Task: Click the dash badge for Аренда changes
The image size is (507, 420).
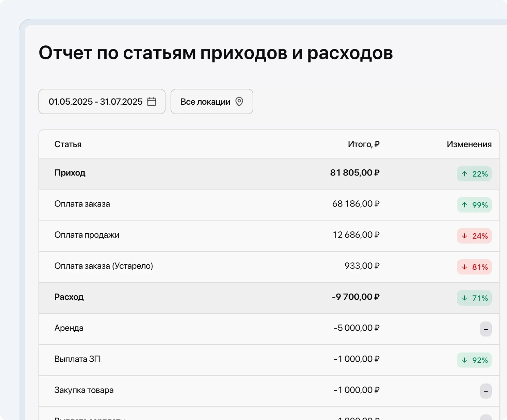Action: point(486,329)
